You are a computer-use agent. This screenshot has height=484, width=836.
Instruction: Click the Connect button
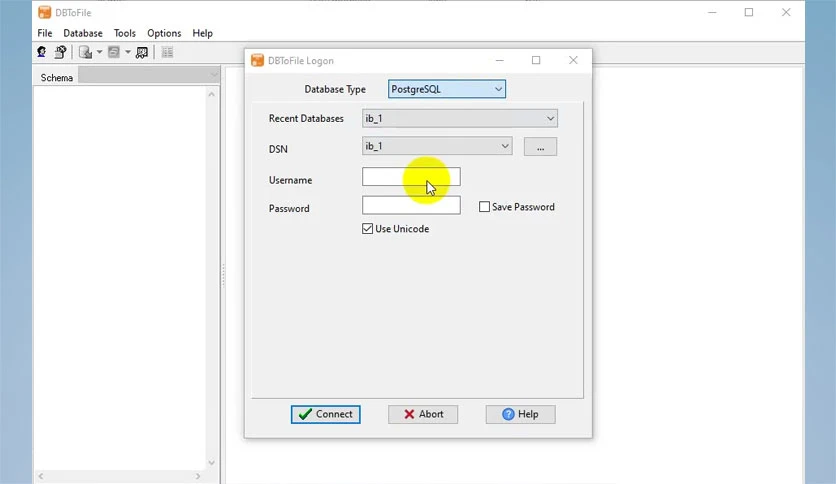326,414
